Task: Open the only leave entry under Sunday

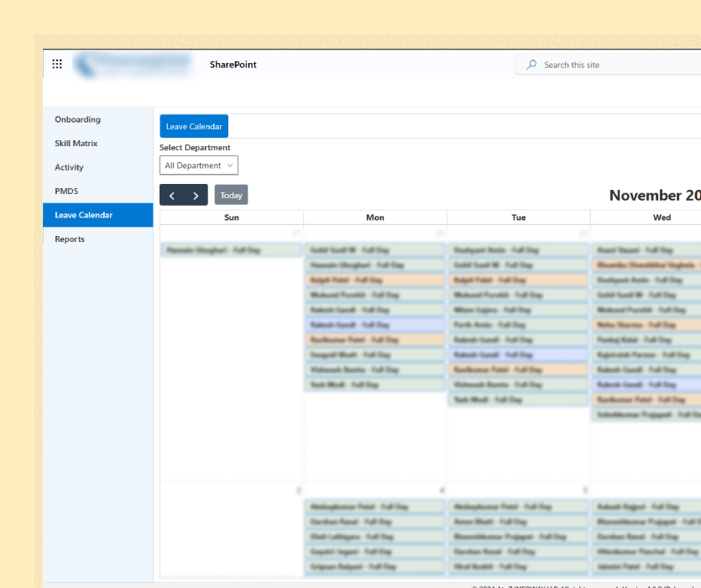Action: tap(231, 250)
